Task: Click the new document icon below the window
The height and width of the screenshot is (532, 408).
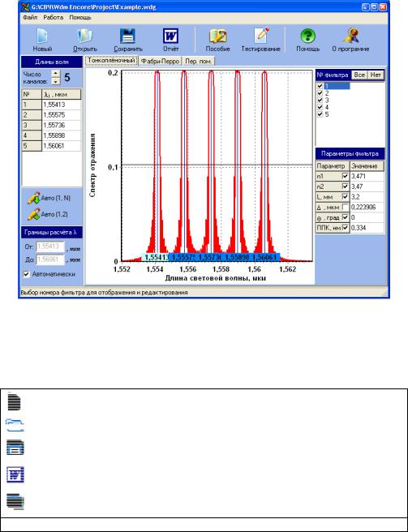Action: (x=15, y=401)
